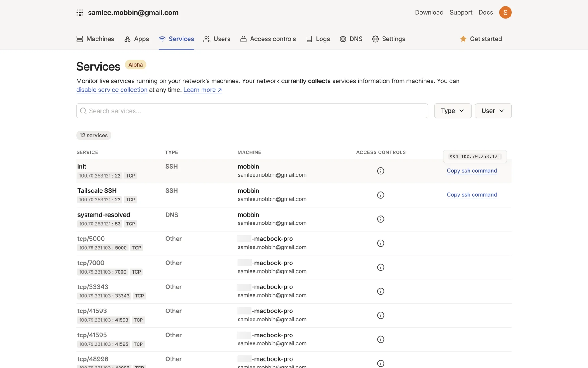Copy ssh command for Tailscale SSH
Viewport: 588px width, 368px height.
click(472, 195)
